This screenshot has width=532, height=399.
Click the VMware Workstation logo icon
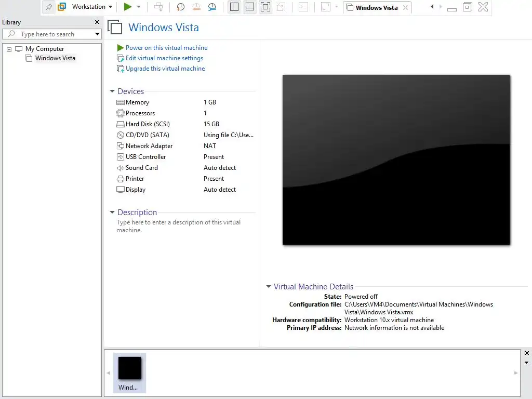[x=62, y=7]
